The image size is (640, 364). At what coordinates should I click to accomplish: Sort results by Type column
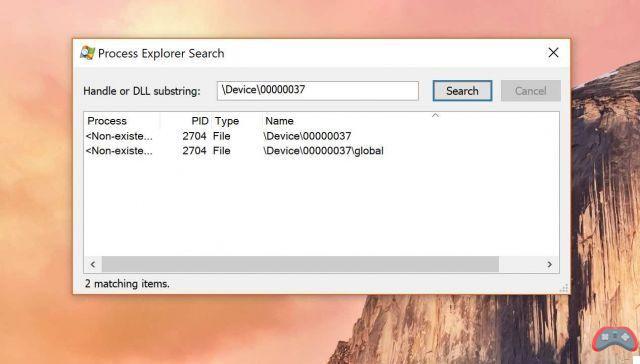(237, 121)
